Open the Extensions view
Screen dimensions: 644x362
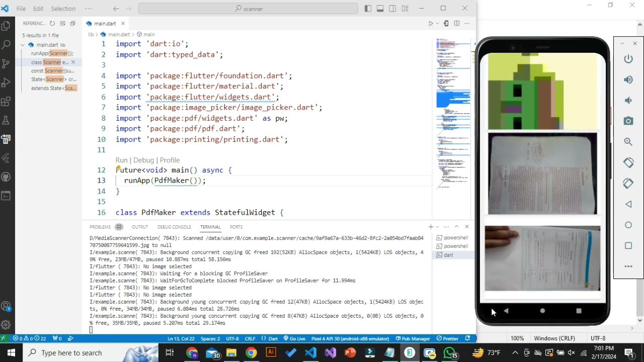(6, 102)
